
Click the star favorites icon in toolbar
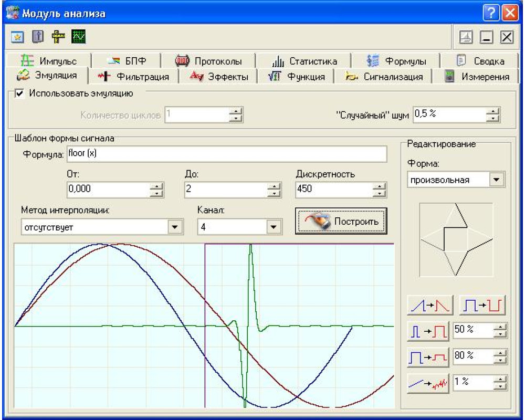pos(16,37)
